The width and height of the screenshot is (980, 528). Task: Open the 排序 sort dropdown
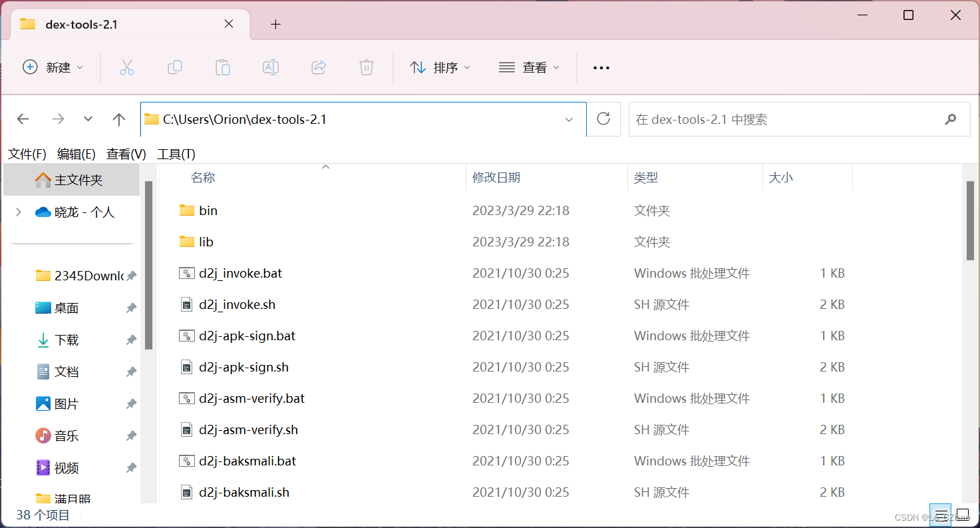440,67
